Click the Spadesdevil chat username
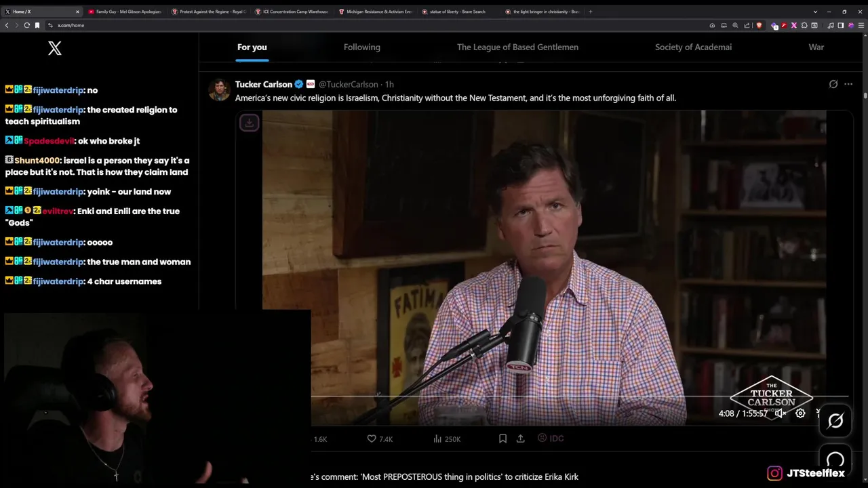Image resolution: width=868 pixels, height=488 pixels. pos(48,141)
